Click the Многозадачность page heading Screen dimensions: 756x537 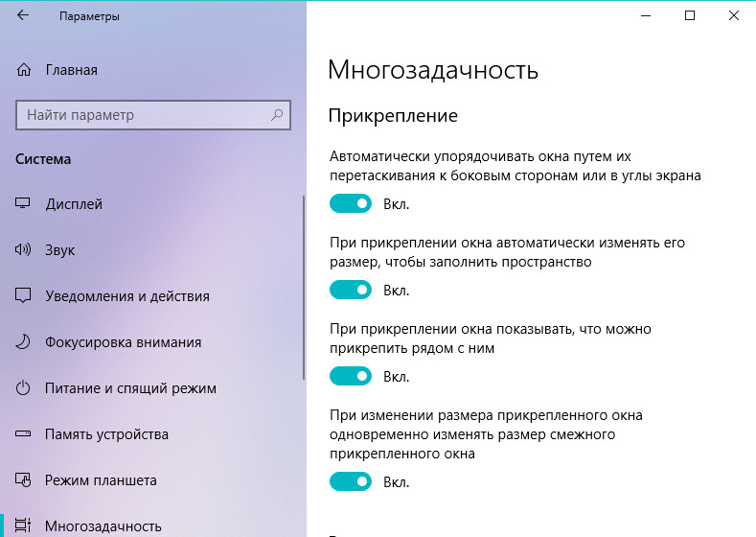click(432, 70)
